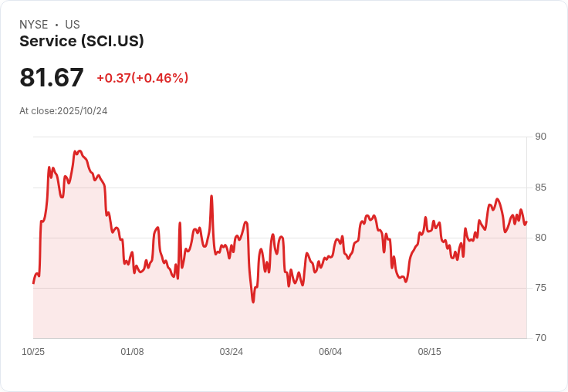Click the Service (SCI.US) stock title
The image size is (568, 392).
[x=82, y=42]
